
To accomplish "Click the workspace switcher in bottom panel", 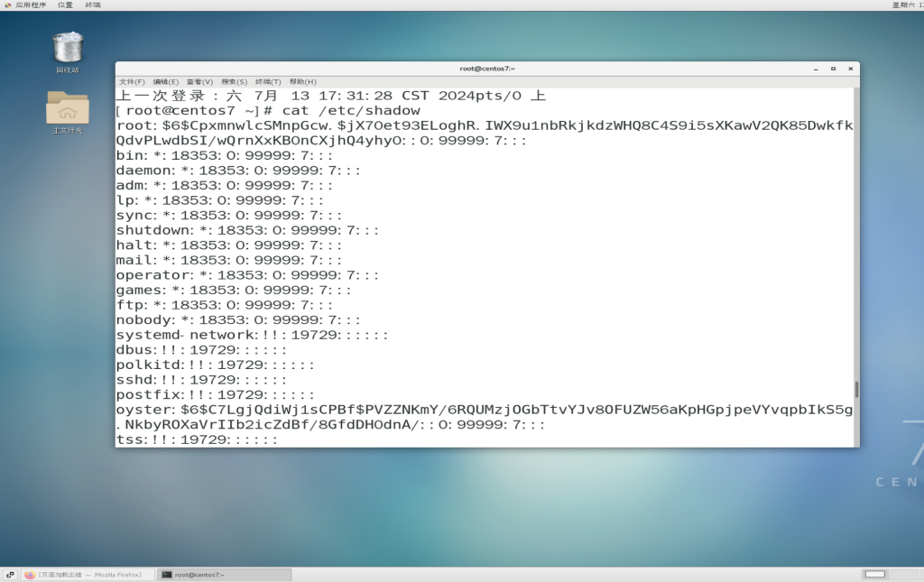I will coord(874,575).
